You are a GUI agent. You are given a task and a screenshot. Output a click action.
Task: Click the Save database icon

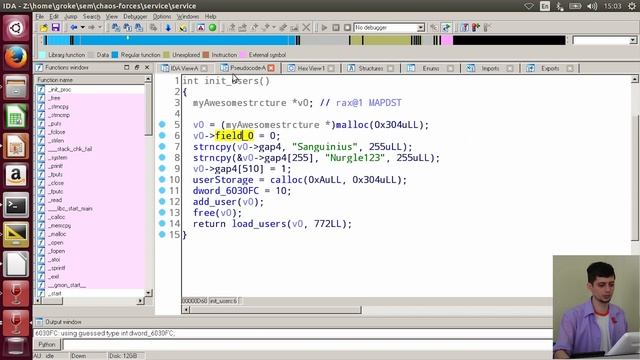coord(56,28)
